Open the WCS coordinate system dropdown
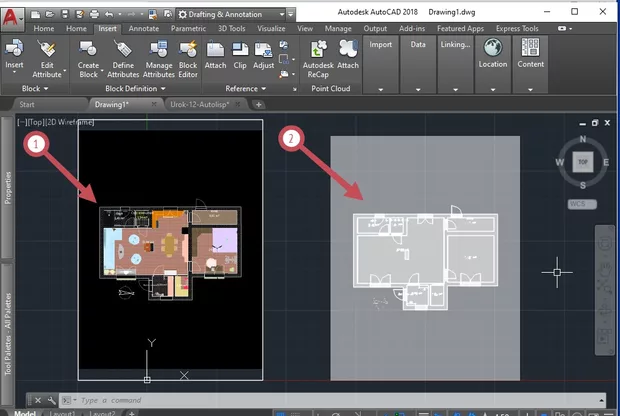This screenshot has height=416, width=620. tap(581, 204)
